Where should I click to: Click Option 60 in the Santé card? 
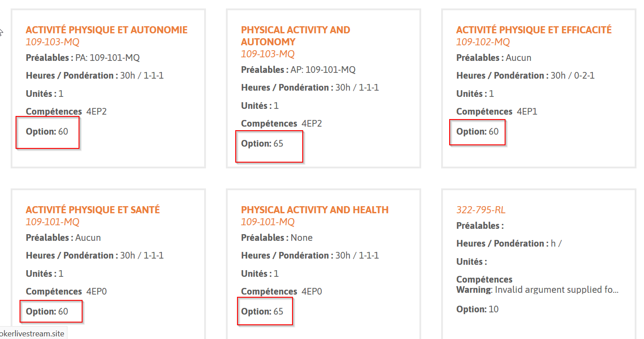tap(47, 312)
